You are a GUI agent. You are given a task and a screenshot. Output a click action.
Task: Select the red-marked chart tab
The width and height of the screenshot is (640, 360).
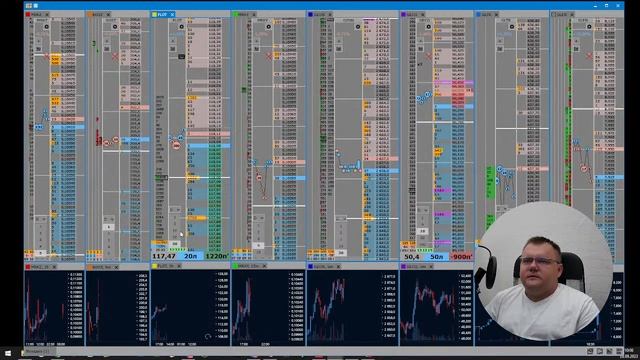point(41,267)
